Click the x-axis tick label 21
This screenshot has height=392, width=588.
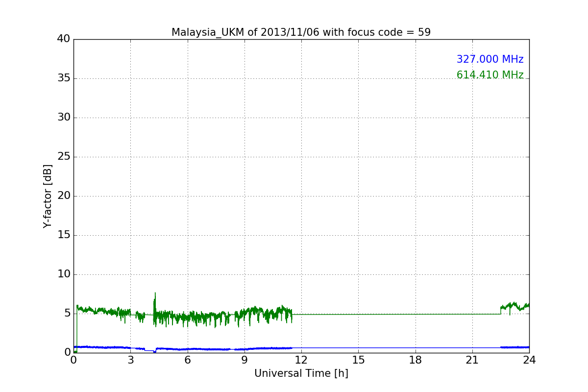[x=472, y=360]
